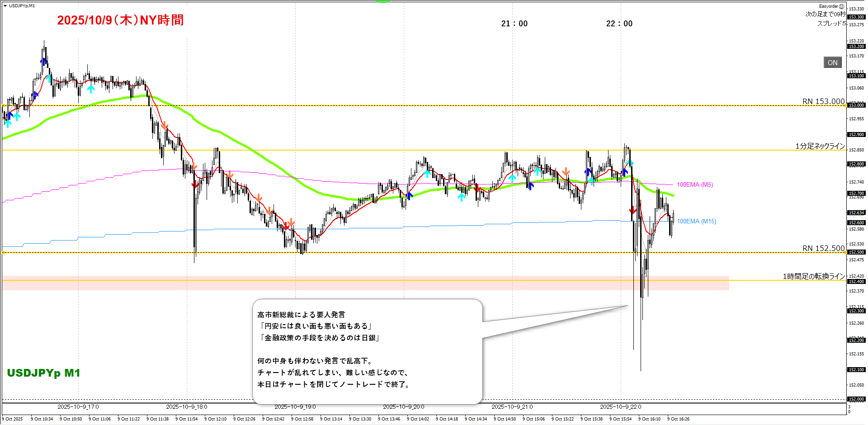The width and height of the screenshot is (868, 425).
Task: Click the Easyorder smiley face icon
Action: point(841,6)
